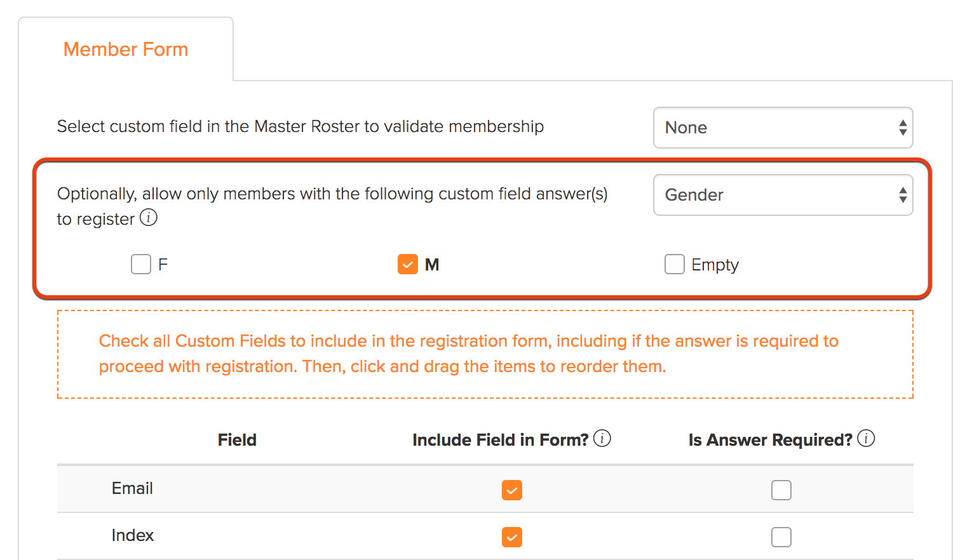Click the Is Answer Required header

771,440
